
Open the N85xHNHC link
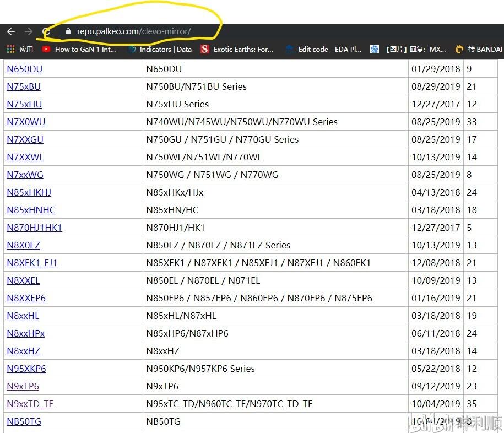pyautogui.click(x=31, y=210)
